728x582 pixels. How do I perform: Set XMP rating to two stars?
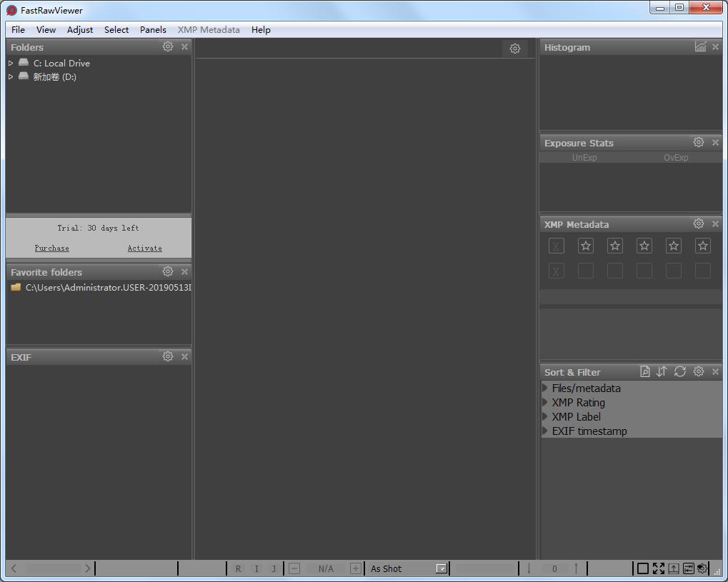click(614, 246)
